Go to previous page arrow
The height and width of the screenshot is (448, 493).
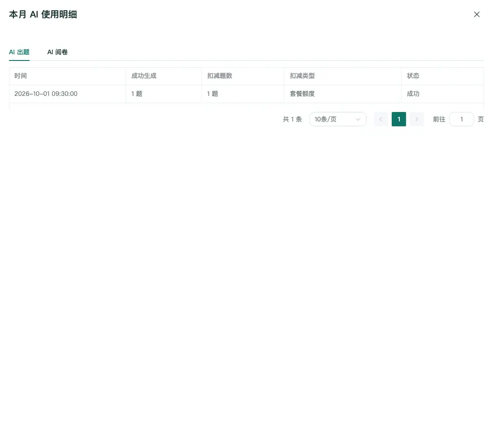(x=381, y=119)
